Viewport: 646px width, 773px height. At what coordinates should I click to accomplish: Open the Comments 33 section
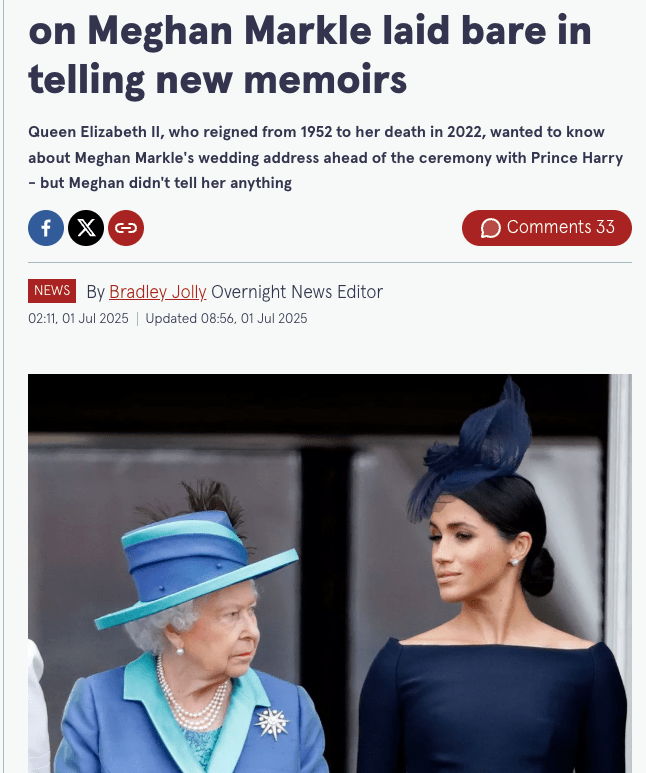click(546, 228)
